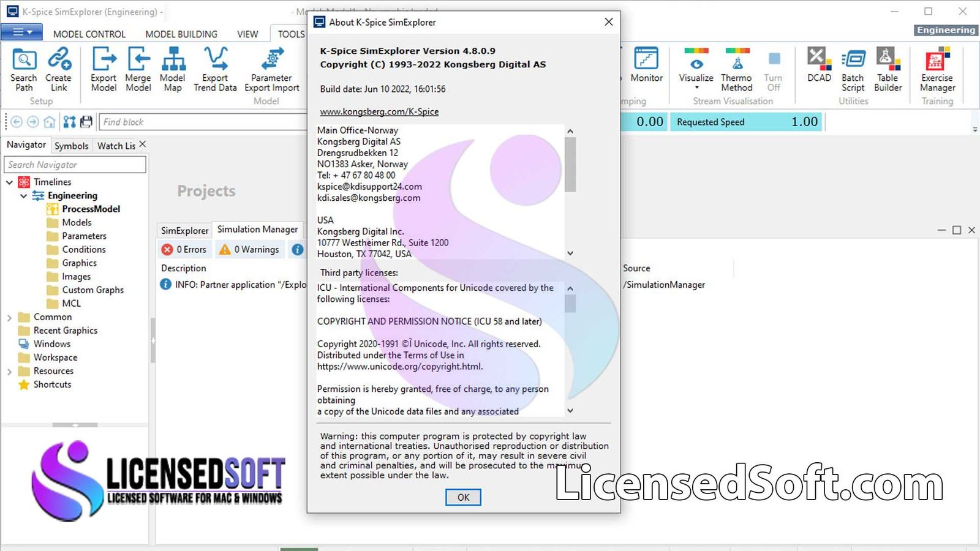This screenshot has width=980, height=551.
Task: Open the TOOLS ribbon tab
Action: [x=291, y=34]
